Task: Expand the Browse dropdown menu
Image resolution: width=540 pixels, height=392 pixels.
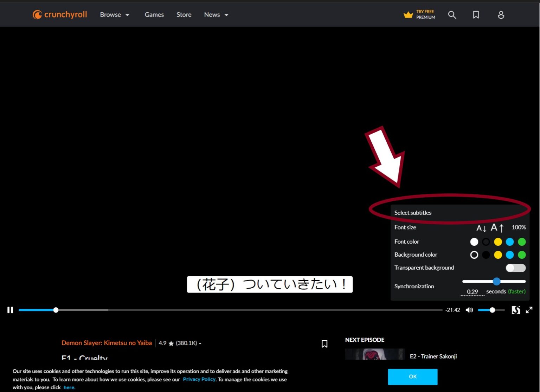Action: coord(115,15)
